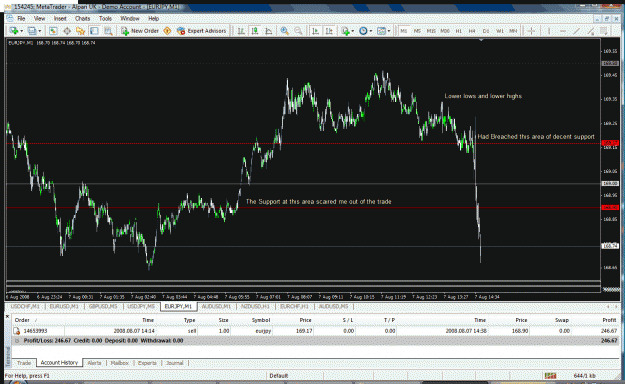625x384 pixels.
Task: Select the H1 timeframe button
Action: coord(458,31)
